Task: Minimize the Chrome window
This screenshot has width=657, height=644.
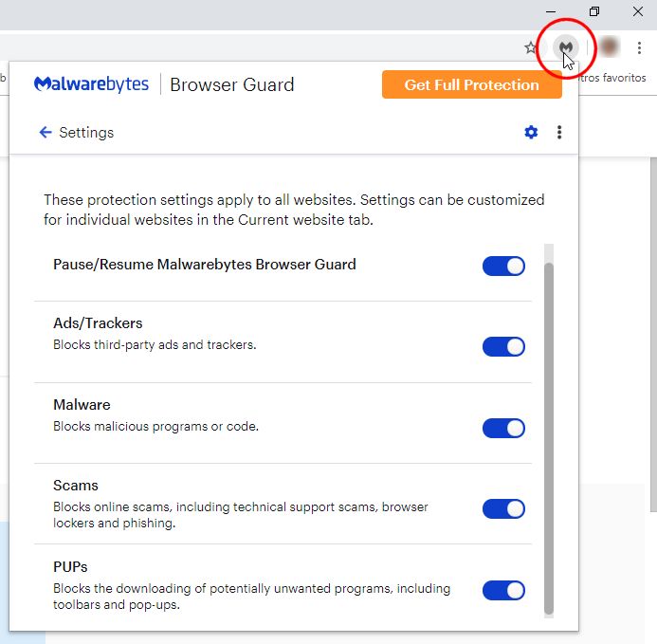Action: coord(551,11)
